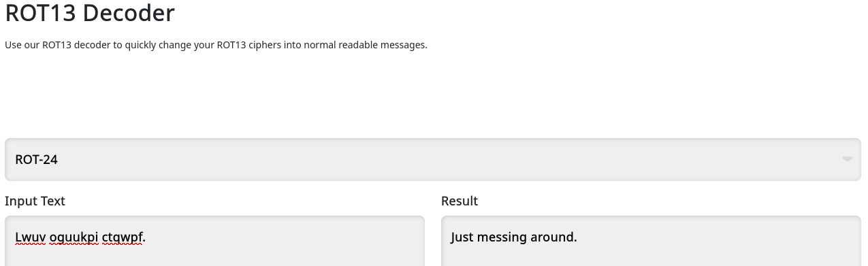Focus the Input Text box

tap(214, 241)
